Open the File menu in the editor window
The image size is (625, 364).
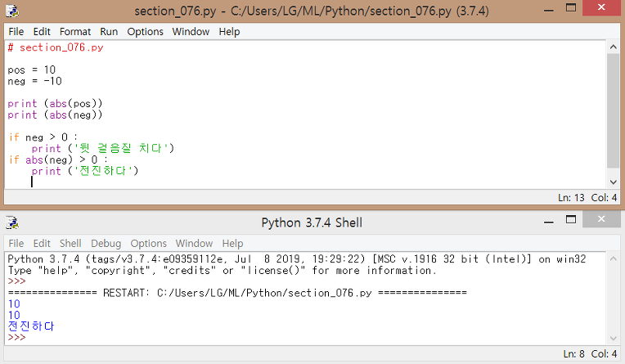pos(16,32)
